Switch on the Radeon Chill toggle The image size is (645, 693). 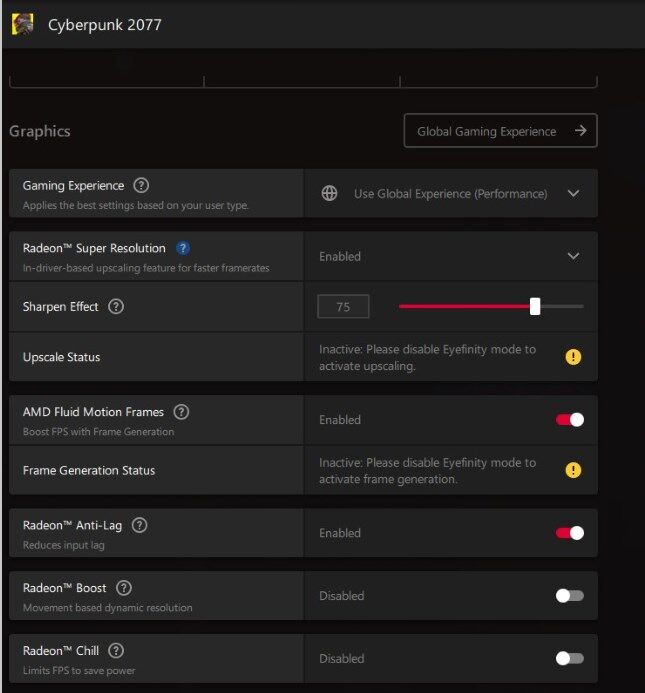[570, 659]
